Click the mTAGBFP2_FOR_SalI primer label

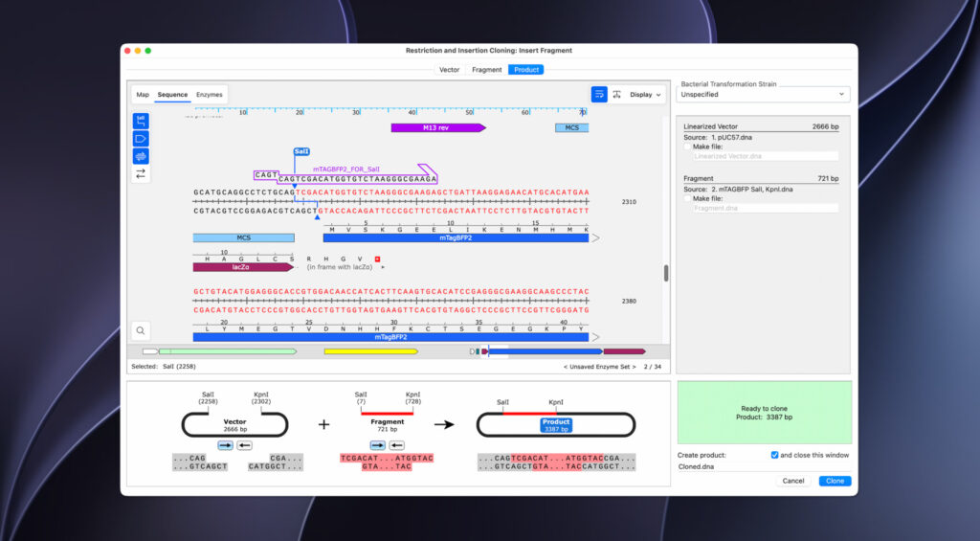[346, 169]
